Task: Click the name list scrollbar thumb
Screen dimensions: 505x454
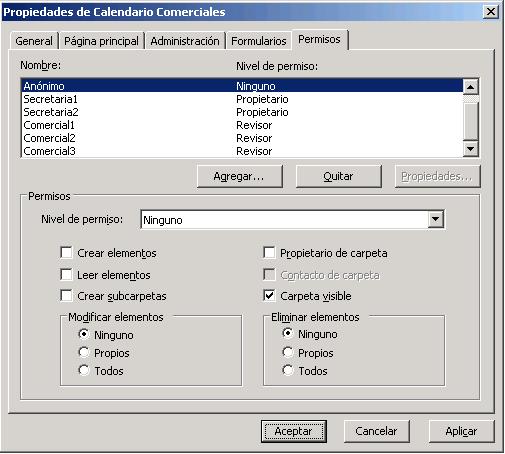Action: tap(470, 121)
